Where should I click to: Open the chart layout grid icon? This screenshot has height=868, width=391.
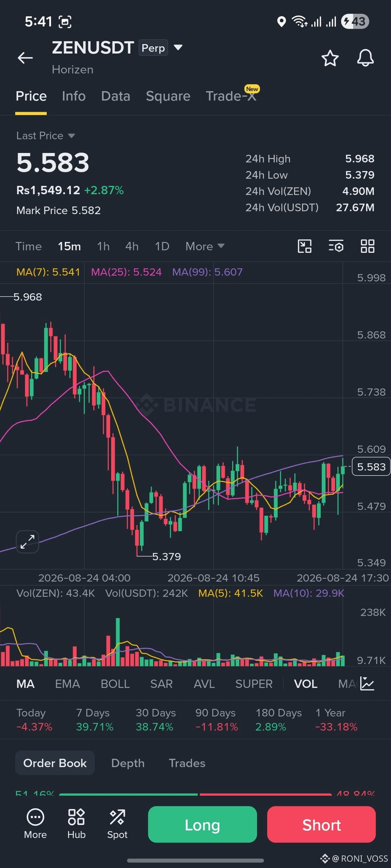pyautogui.click(x=367, y=246)
